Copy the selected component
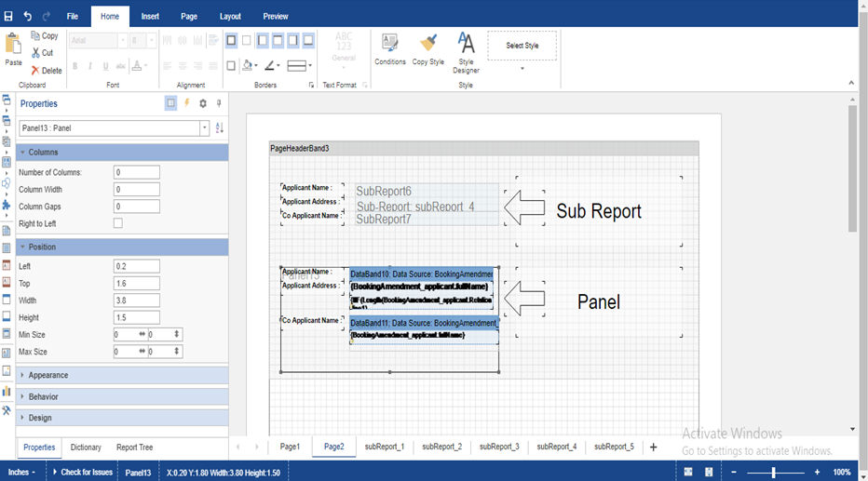This screenshot has height=481, width=868. [x=45, y=36]
